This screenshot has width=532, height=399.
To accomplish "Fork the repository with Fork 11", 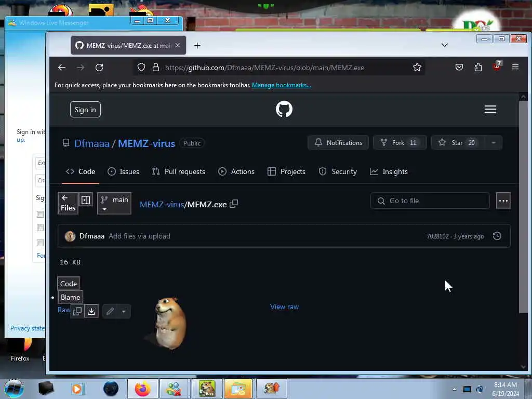I will pyautogui.click(x=400, y=142).
